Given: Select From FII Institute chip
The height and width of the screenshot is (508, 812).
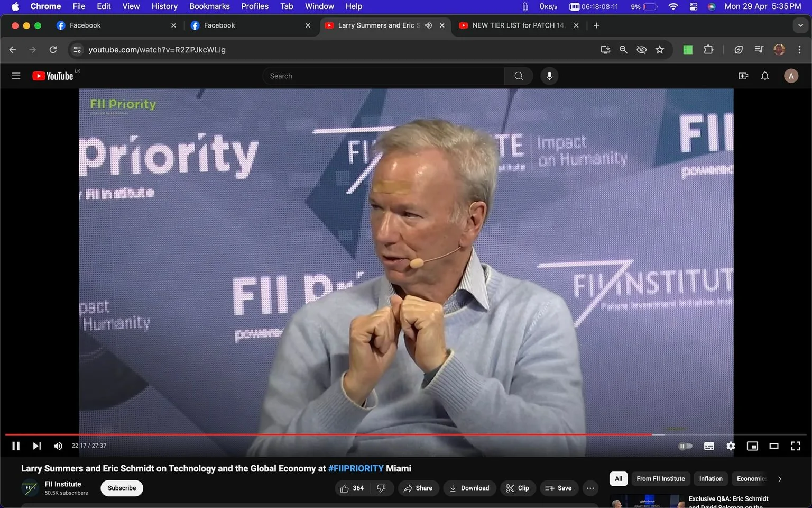Looking at the screenshot, I should tap(660, 478).
